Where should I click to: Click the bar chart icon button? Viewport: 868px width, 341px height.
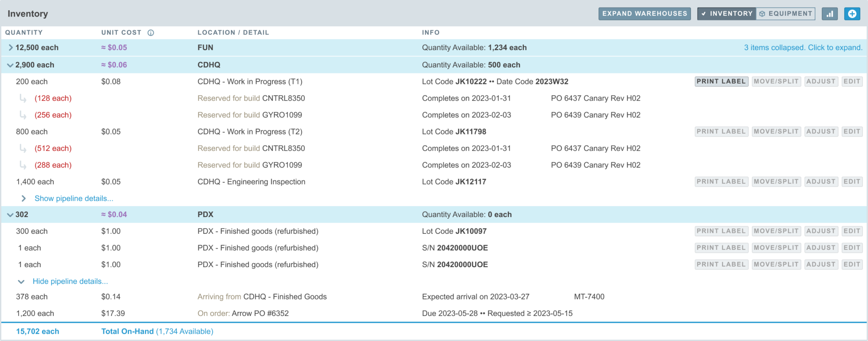click(829, 14)
